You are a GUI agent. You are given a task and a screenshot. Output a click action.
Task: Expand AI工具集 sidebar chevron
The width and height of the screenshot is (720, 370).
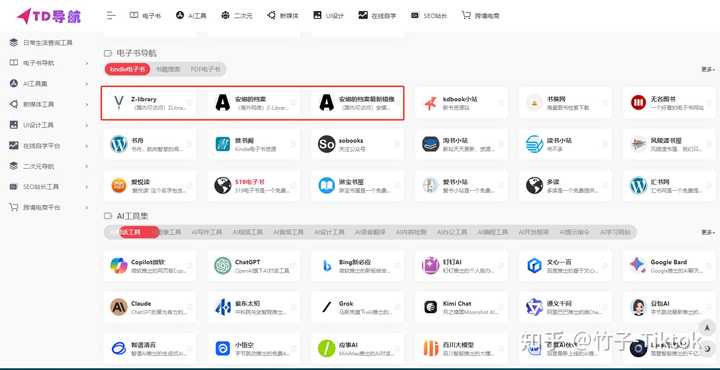click(86, 84)
